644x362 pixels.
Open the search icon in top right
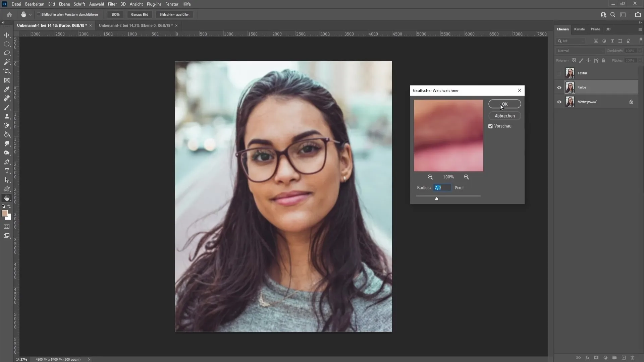(613, 14)
